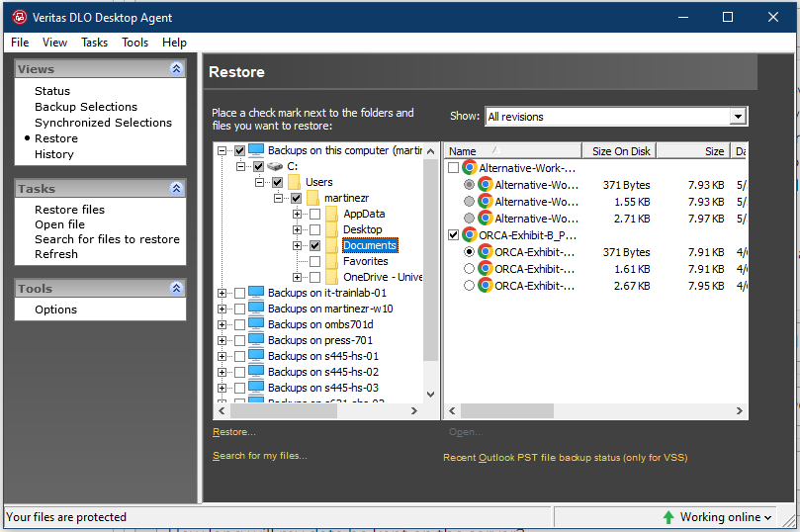This screenshot has width=800, height=532.
Task: Sort by the Name column header
Action: [514, 151]
